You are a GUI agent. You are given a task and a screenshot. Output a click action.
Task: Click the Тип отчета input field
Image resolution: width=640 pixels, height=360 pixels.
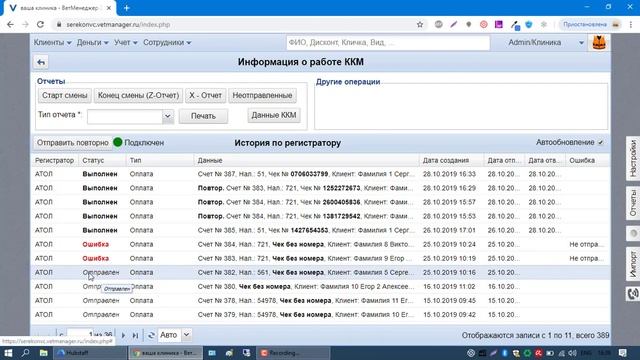click(x=125, y=116)
